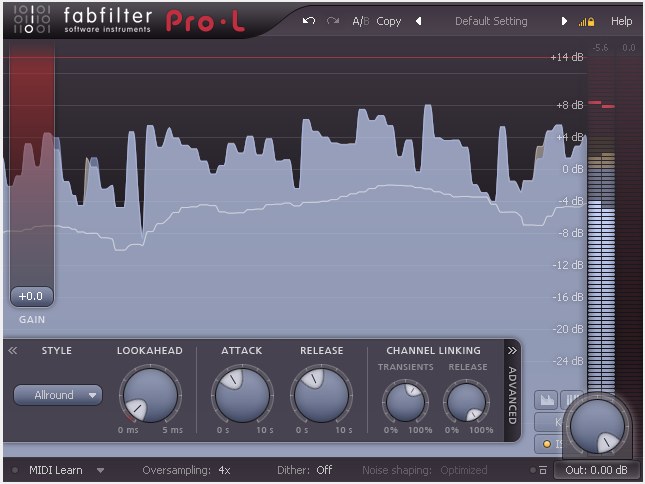Select the level display mode histogram icon
645x484 pixels.
click(547, 400)
